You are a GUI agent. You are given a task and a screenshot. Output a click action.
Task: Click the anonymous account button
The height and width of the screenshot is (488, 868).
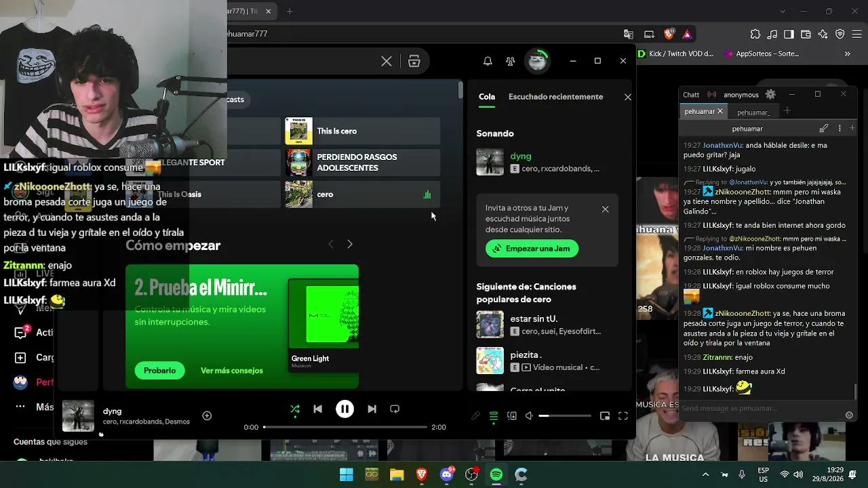pyautogui.click(x=741, y=95)
